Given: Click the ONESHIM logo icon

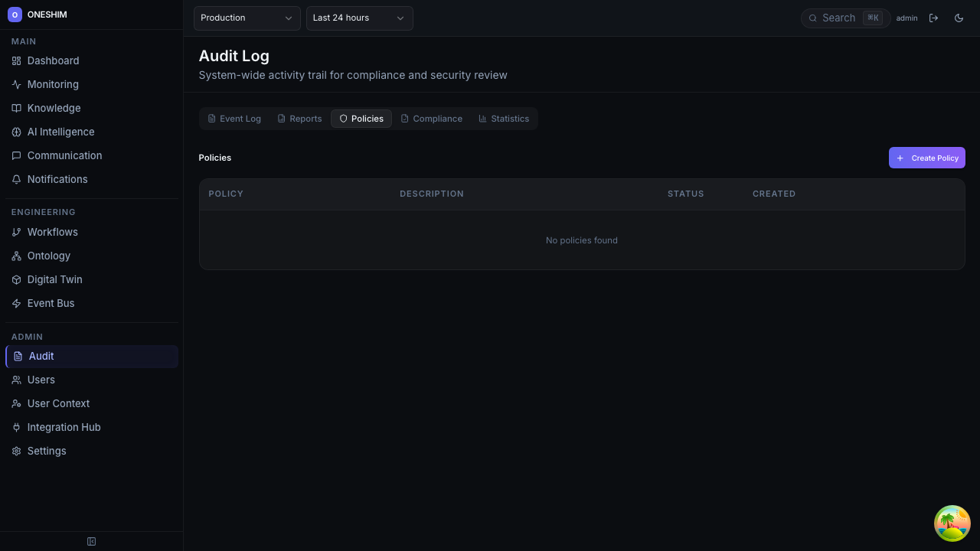Looking at the screenshot, I should [x=15, y=15].
